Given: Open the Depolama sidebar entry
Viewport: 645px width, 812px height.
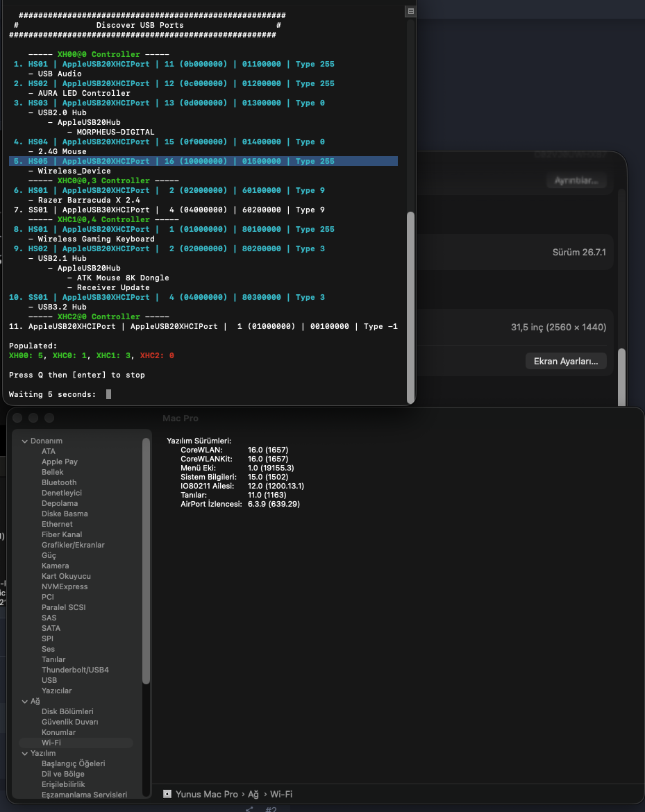Looking at the screenshot, I should pos(60,503).
